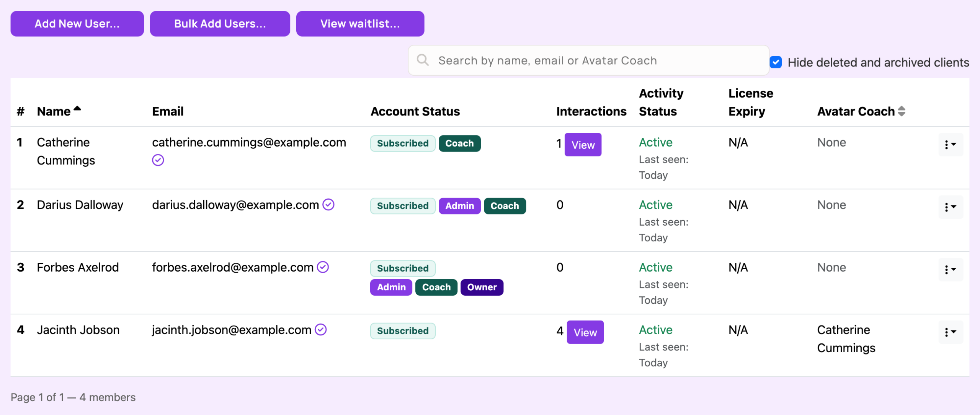Click the name Catherine Cummings in row 1

tap(66, 151)
